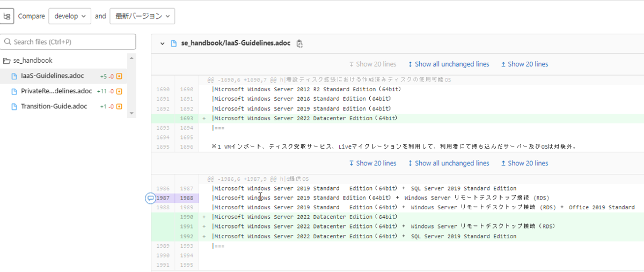Image resolution: width=644 pixels, height=272 pixels.
Task: Click the file tree scrollbar down arrow
Action: (131, 114)
